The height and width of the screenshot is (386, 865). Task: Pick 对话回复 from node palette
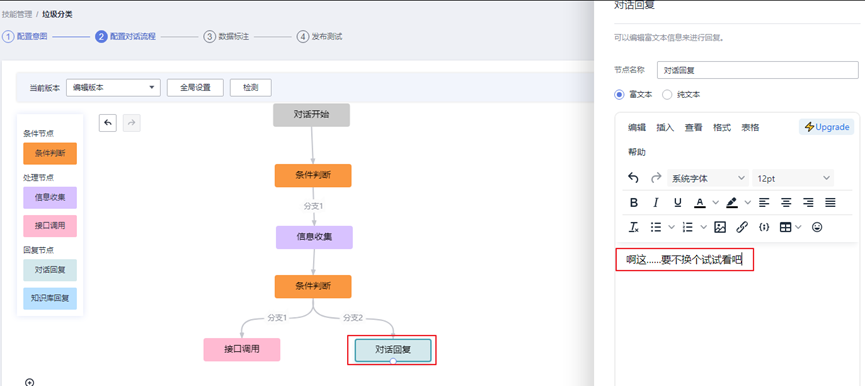click(50, 270)
